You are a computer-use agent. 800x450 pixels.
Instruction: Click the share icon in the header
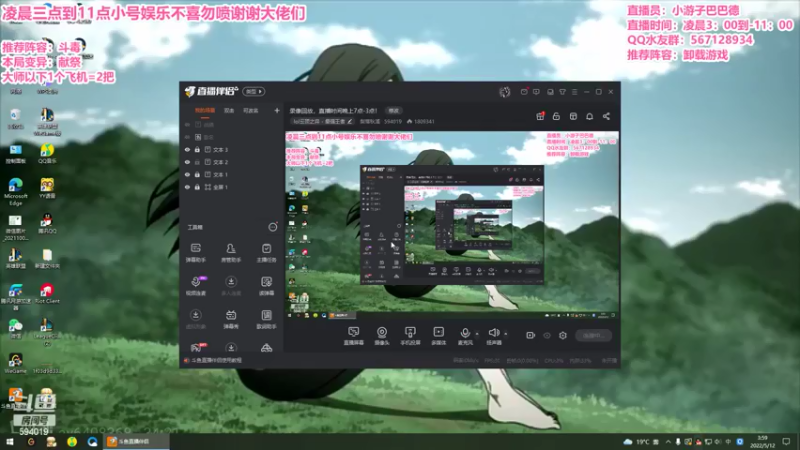606,116
